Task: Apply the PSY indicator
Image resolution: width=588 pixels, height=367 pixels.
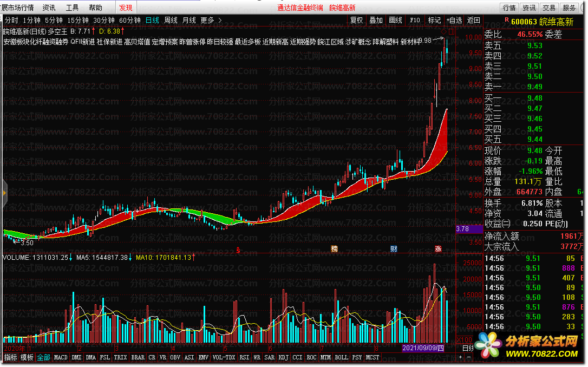Action: coord(357,358)
